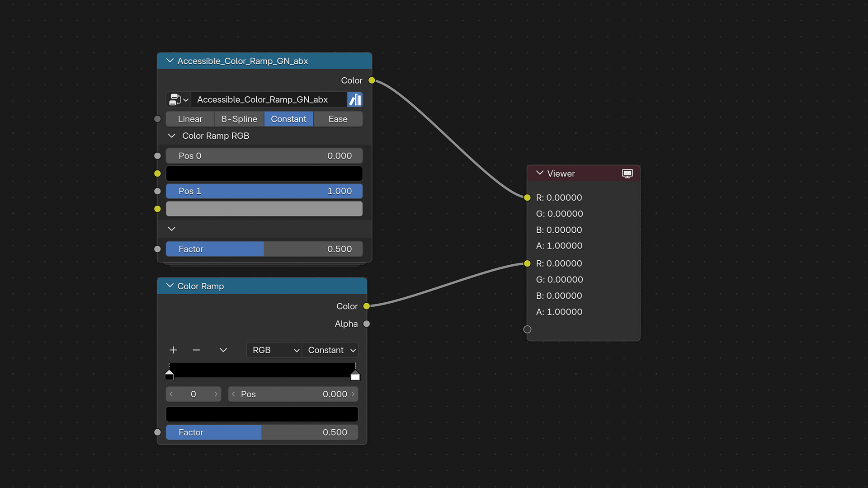Click the gray Pos 1 color swatch
Screen dimensions: 868x488
click(264, 209)
